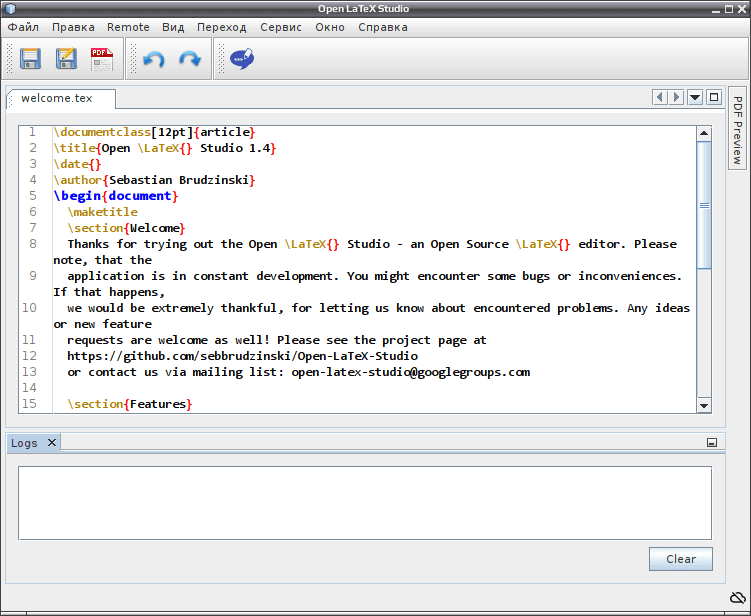Close the Logs tab
Screen dimensions: 751x616
pyautogui.click(x=52, y=443)
